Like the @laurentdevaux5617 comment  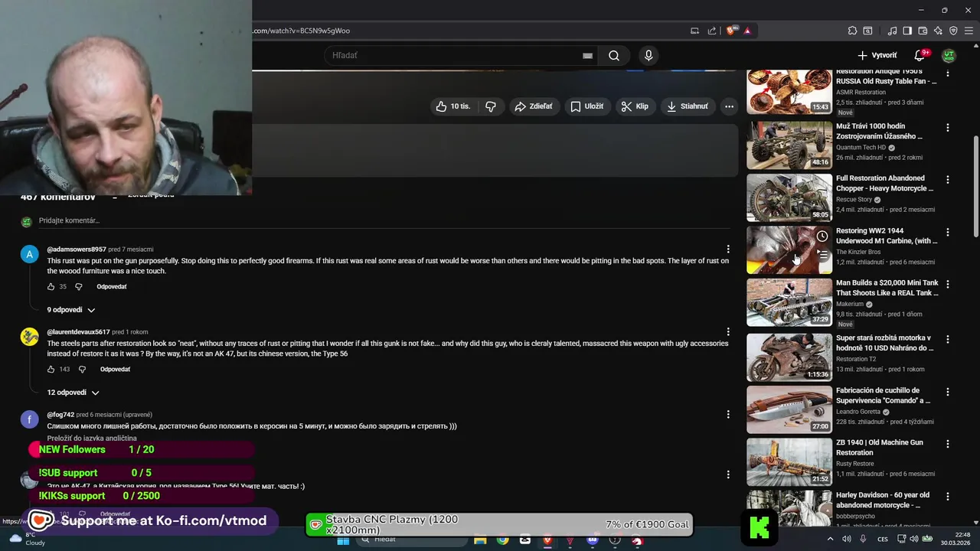(51, 370)
